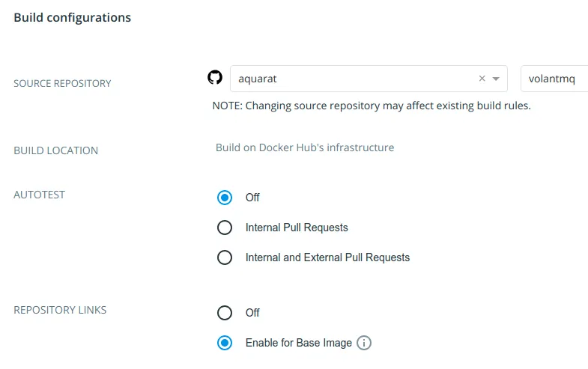Click the AUTOTEST section label

click(40, 195)
